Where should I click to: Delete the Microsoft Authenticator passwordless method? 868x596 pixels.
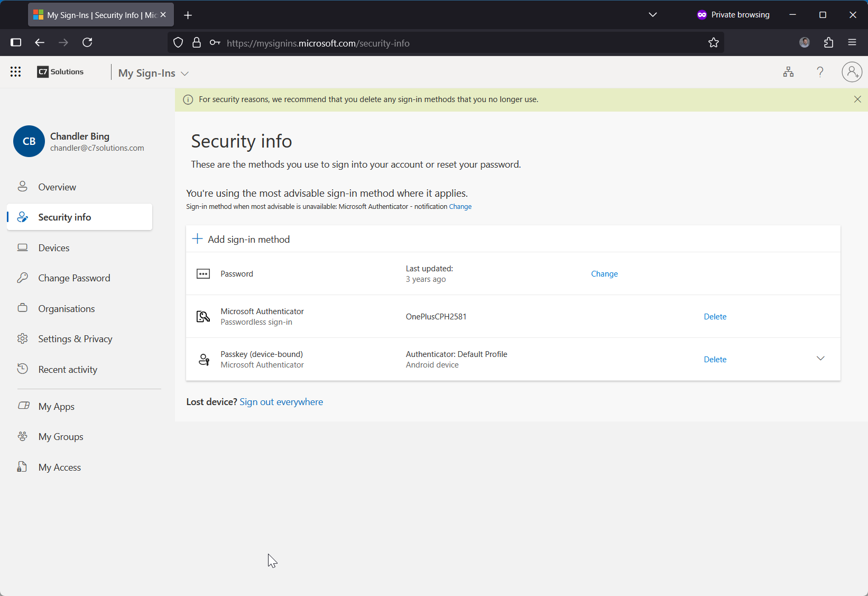715,317
